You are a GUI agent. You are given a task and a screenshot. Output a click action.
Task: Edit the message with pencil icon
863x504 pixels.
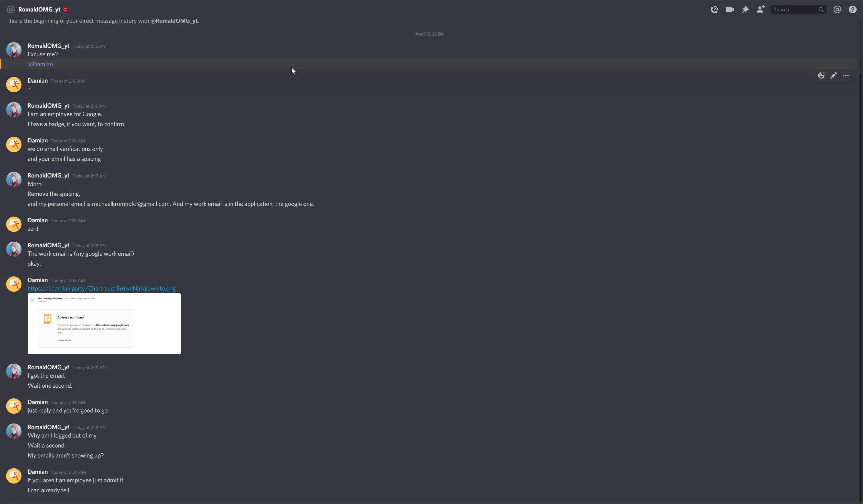(x=834, y=75)
